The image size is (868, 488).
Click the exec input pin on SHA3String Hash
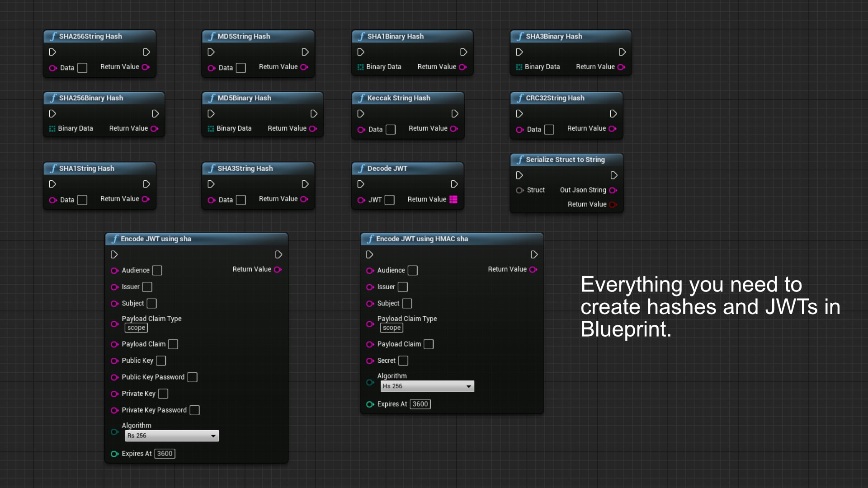(x=211, y=184)
